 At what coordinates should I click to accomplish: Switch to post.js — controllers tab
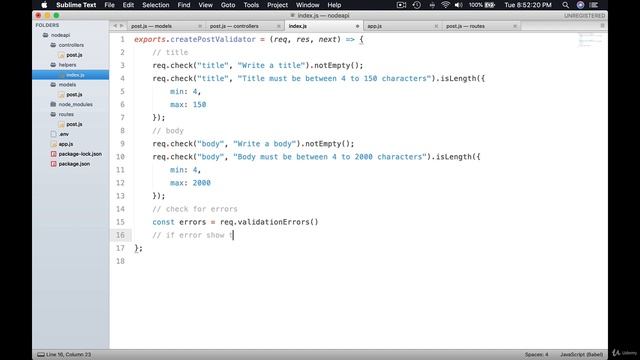[234, 26]
